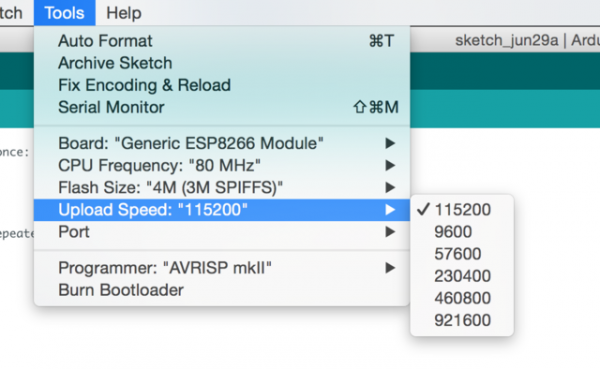This screenshot has width=600, height=369.
Task: Pick the 230400 upload speed option
Action: [x=462, y=276]
